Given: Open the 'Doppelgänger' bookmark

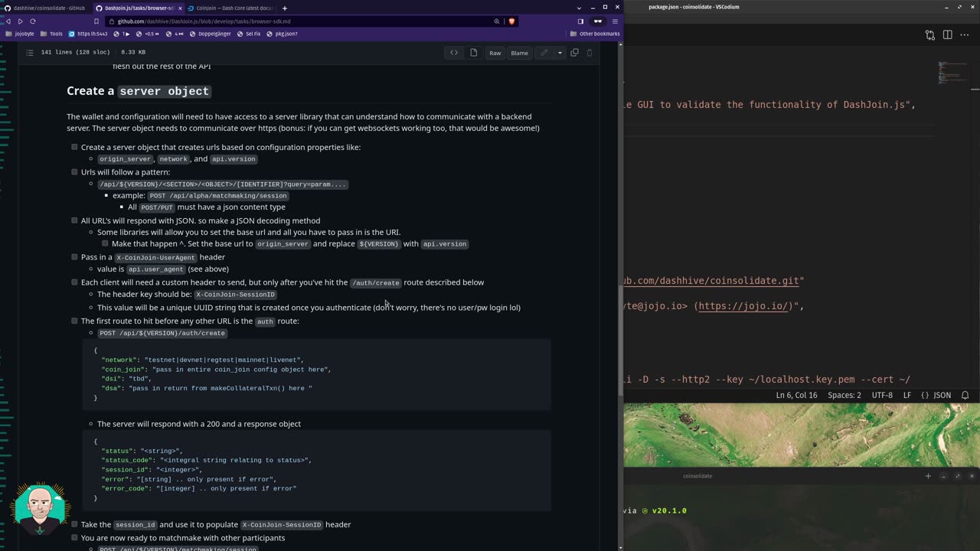Looking at the screenshot, I should tap(211, 34).
